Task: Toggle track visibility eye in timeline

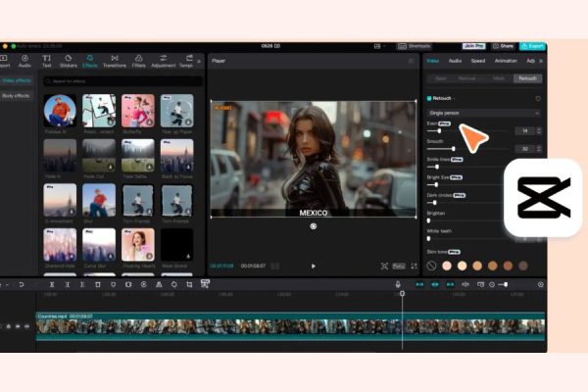Action: [20, 326]
